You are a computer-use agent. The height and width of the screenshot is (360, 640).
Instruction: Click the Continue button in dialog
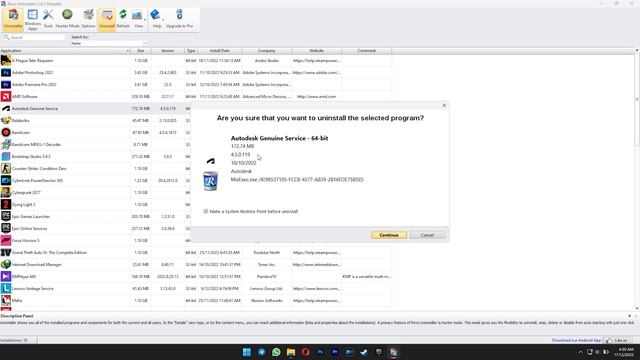coord(389,235)
